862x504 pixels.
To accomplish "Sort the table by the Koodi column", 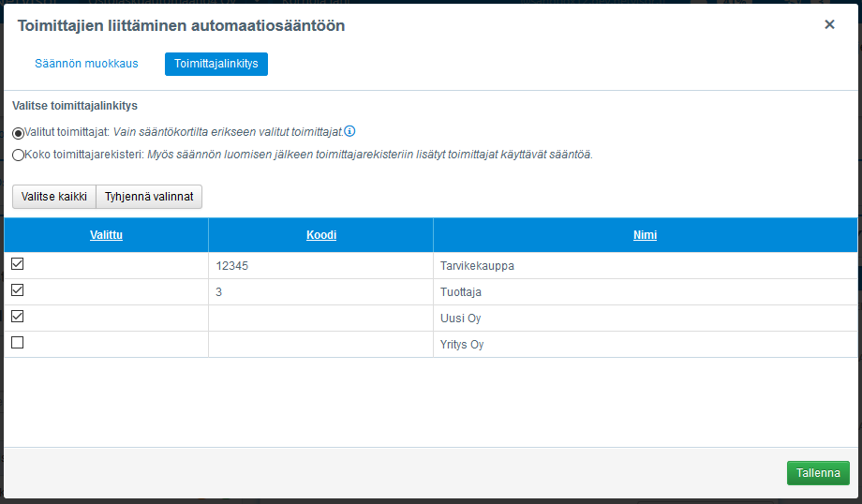I will point(320,235).
